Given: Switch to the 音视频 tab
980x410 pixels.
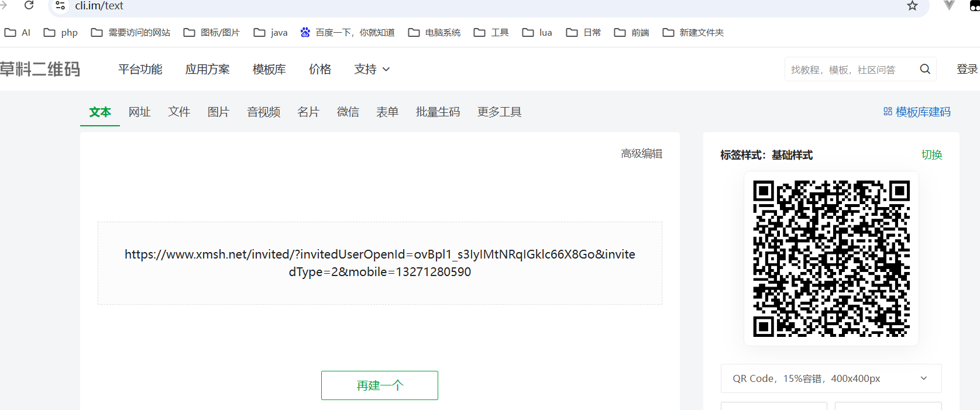Looking at the screenshot, I should click(263, 112).
